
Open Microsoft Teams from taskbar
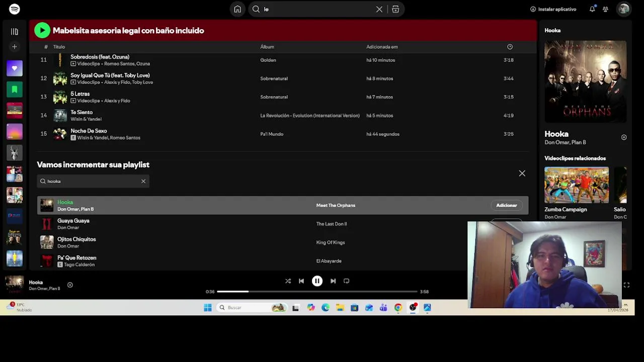383,308
